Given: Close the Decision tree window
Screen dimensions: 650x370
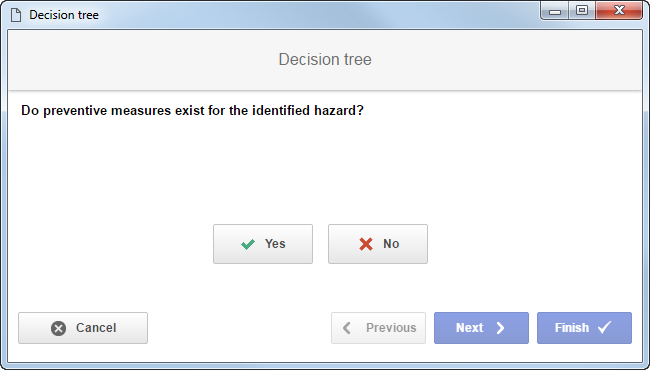Looking at the screenshot, I should point(619,11).
